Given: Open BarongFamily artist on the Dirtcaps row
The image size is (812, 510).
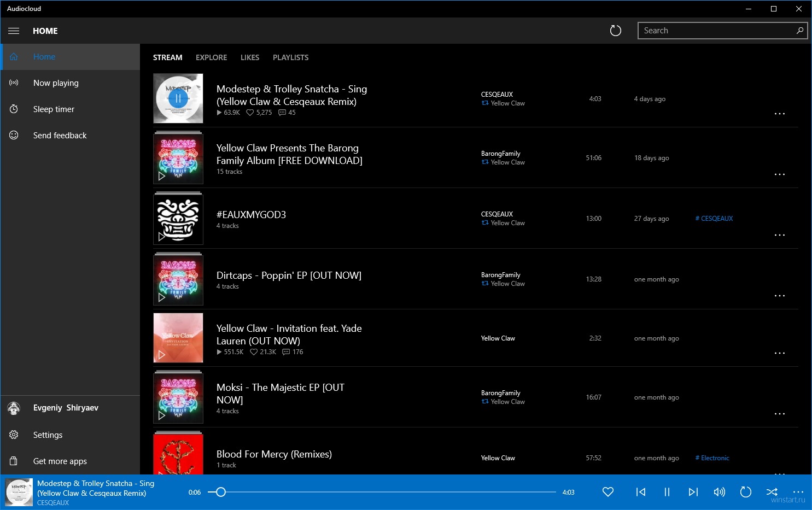Looking at the screenshot, I should 501,275.
